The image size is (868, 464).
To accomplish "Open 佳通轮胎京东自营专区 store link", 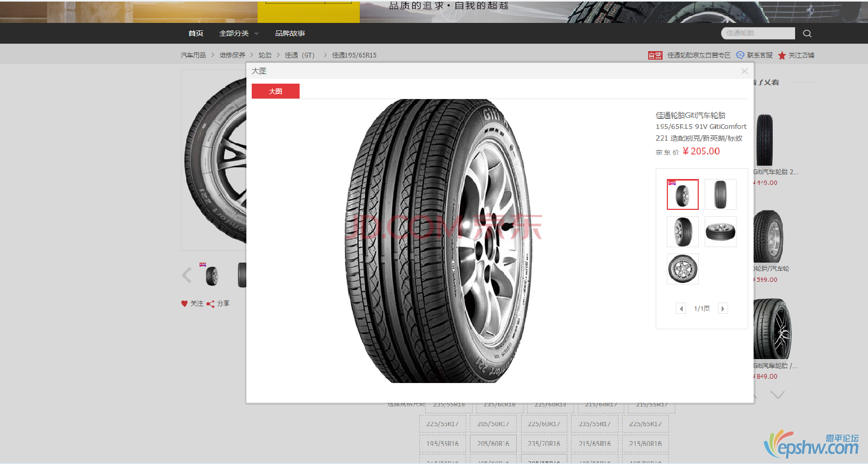I will (699, 55).
